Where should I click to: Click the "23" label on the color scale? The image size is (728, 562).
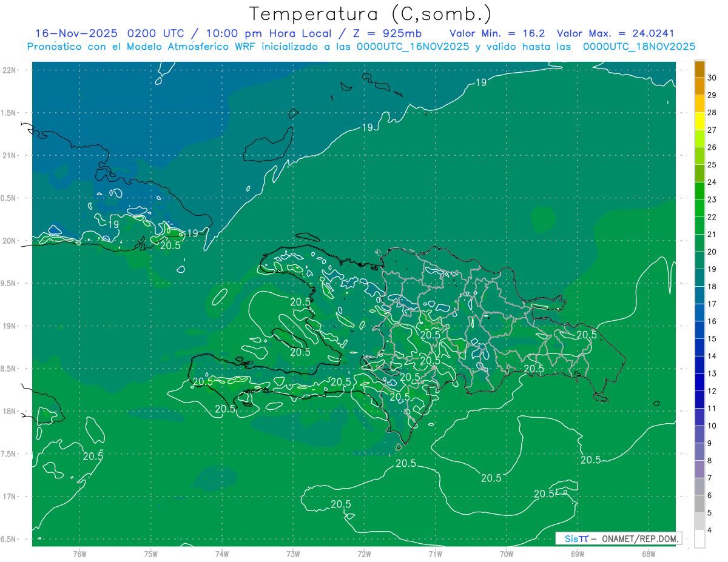712,199
